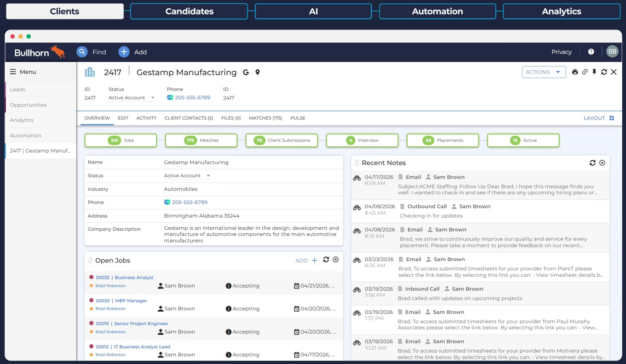The width and height of the screenshot is (626, 364).
Task: Open the ACTIVITY tab
Action: point(146,118)
